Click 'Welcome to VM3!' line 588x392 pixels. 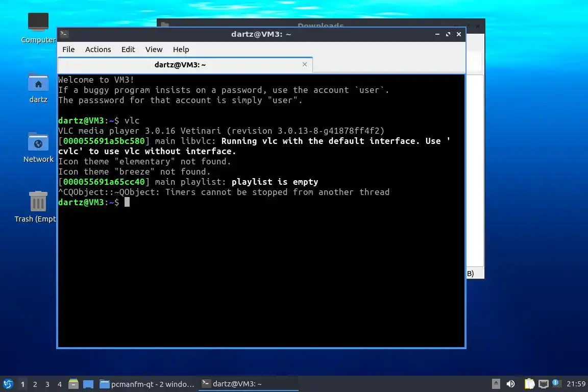point(96,80)
